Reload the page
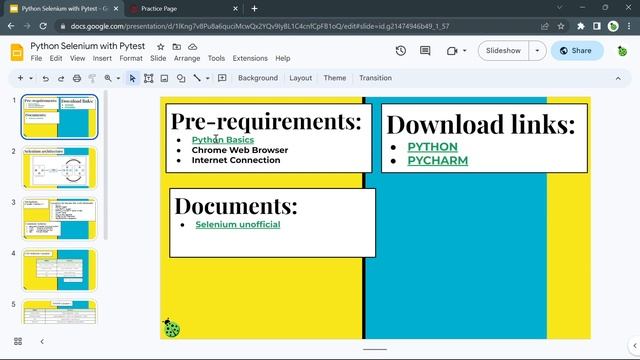This screenshot has width=640, height=360. pos(43,26)
